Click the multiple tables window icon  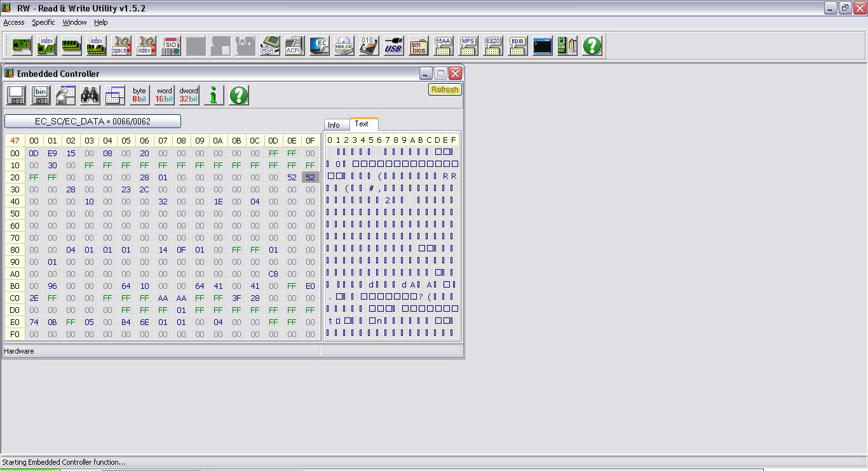tap(115, 95)
